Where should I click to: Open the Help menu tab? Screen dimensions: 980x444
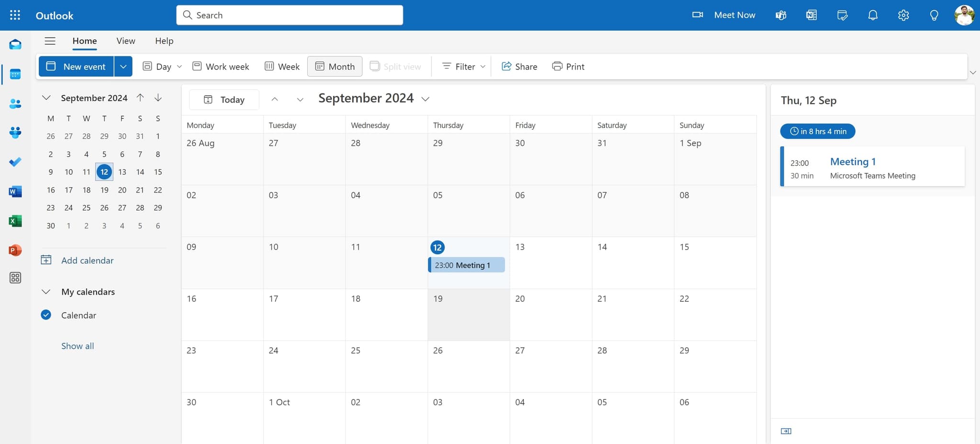click(x=164, y=41)
